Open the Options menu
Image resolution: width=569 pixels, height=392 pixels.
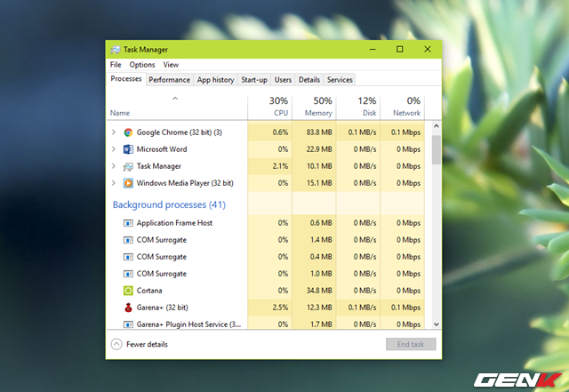coord(142,65)
